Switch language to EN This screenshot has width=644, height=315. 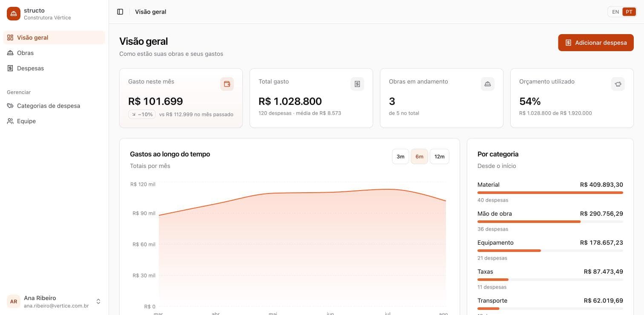(x=615, y=12)
